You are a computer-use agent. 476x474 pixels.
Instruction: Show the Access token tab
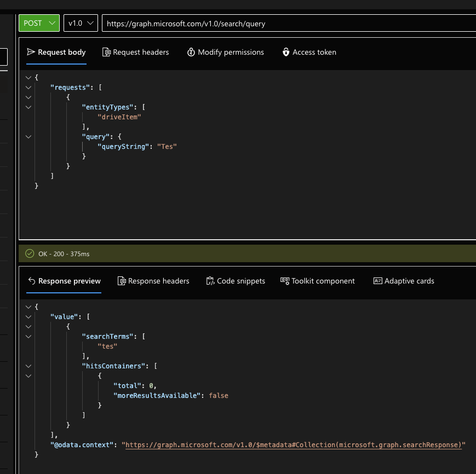point(309,52)
